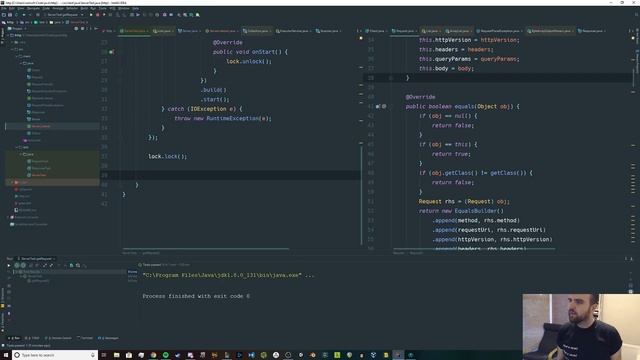Open test history import in Run panel

tap(78, 265)
